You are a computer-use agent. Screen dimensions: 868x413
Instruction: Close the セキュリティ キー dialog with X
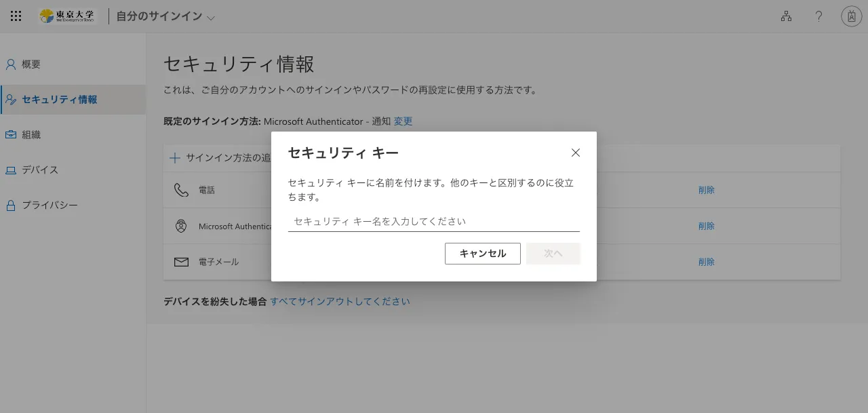coord(576,153)
